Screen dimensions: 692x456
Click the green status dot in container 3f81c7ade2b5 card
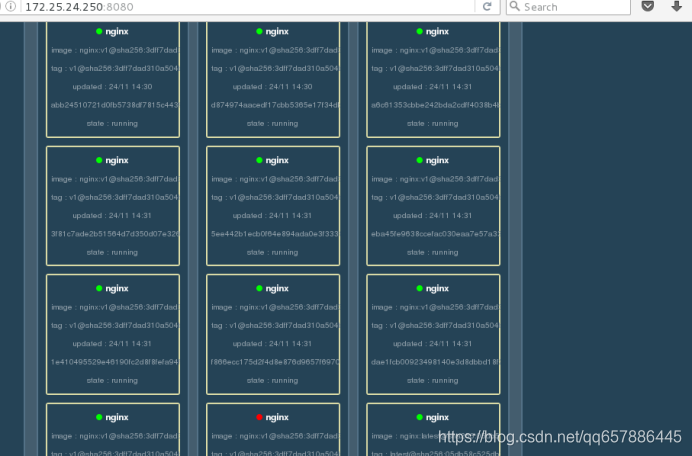pos(99,160)
